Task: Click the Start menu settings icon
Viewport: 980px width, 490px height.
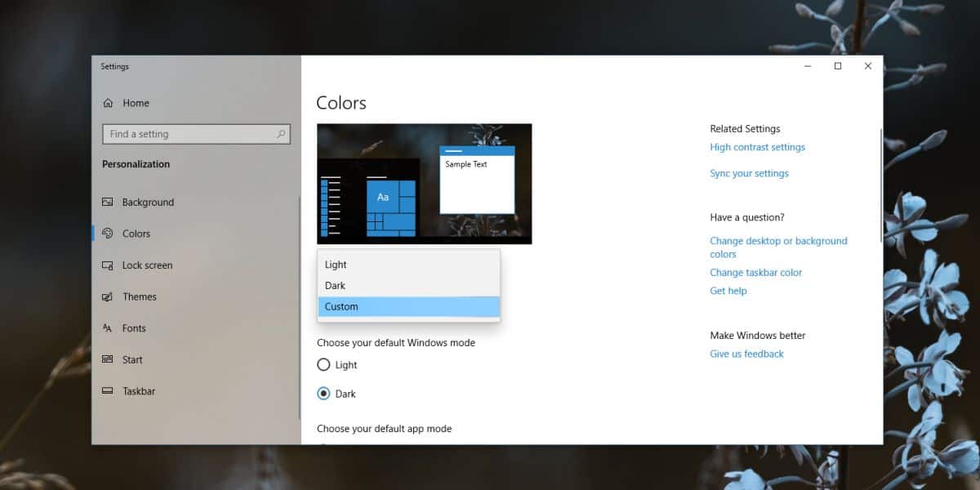Action: point(107,359)
